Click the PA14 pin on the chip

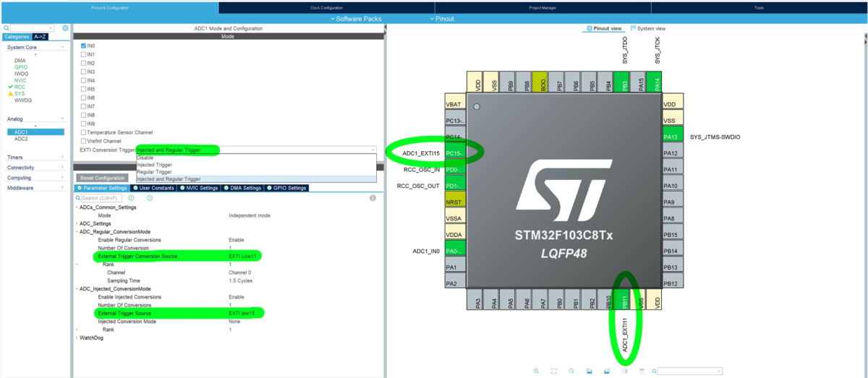[654, 81]
